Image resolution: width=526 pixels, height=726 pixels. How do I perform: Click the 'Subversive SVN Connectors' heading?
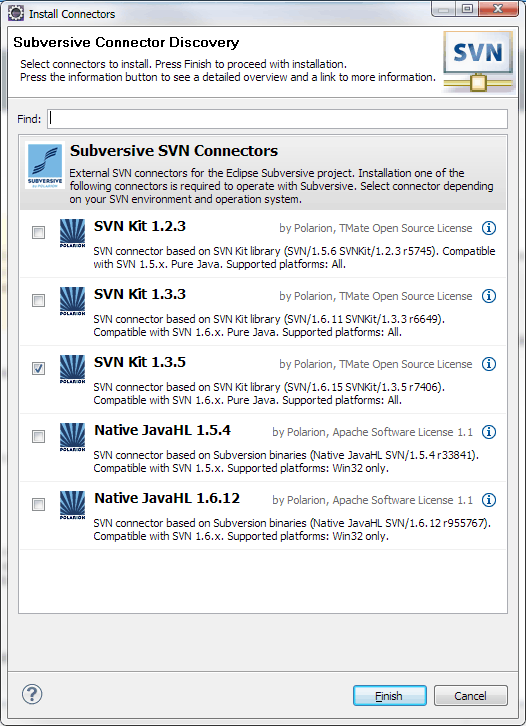pyautogui.click(x=174, y=150)
